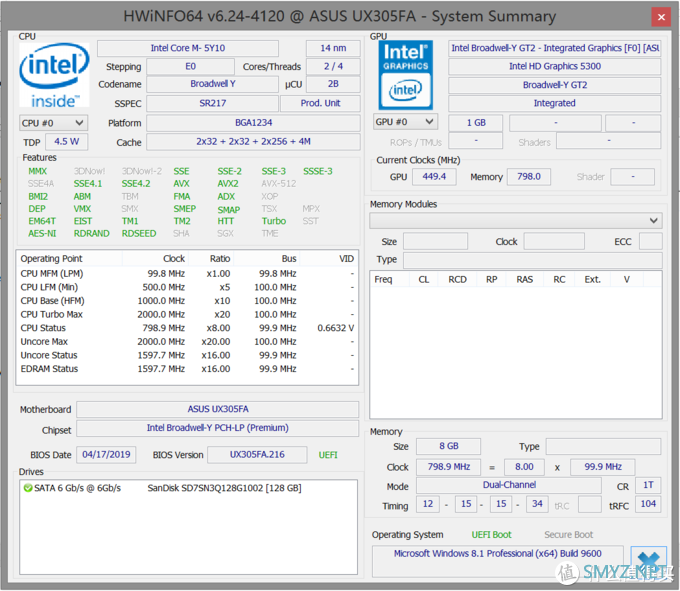Viewport: 680px width, 591px height.
Task: Click the 0.6632 V VID value
Action: click(336, 328)
